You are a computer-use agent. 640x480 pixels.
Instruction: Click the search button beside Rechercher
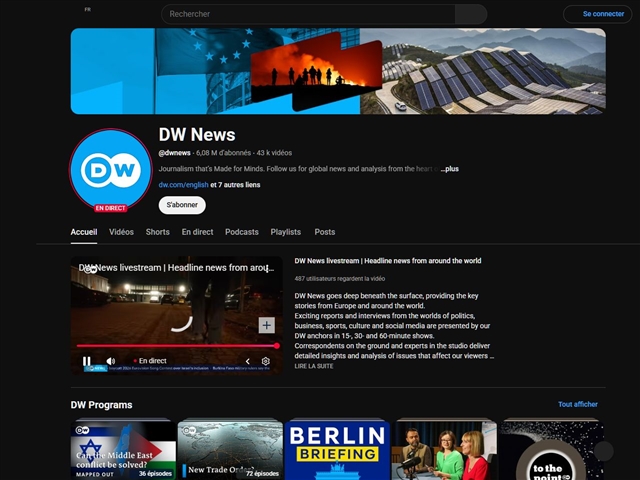pos(471,14)
